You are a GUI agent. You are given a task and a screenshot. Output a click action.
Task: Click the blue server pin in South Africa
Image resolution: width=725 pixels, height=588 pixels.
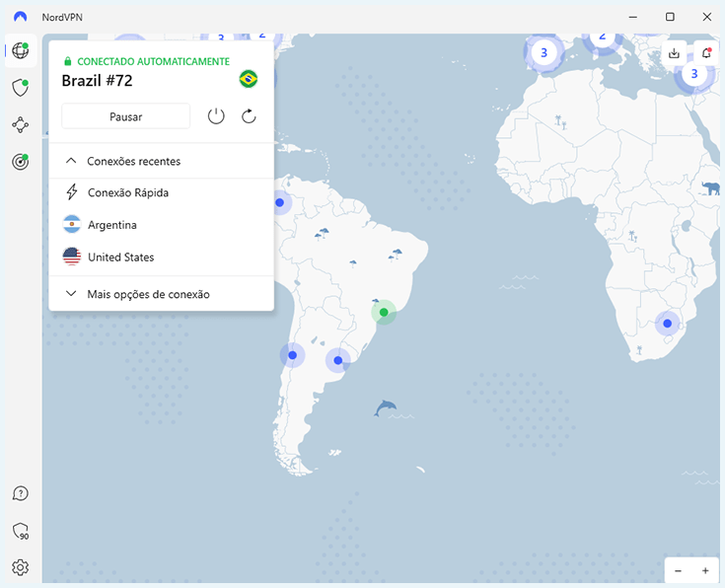[x=667, y=324]
